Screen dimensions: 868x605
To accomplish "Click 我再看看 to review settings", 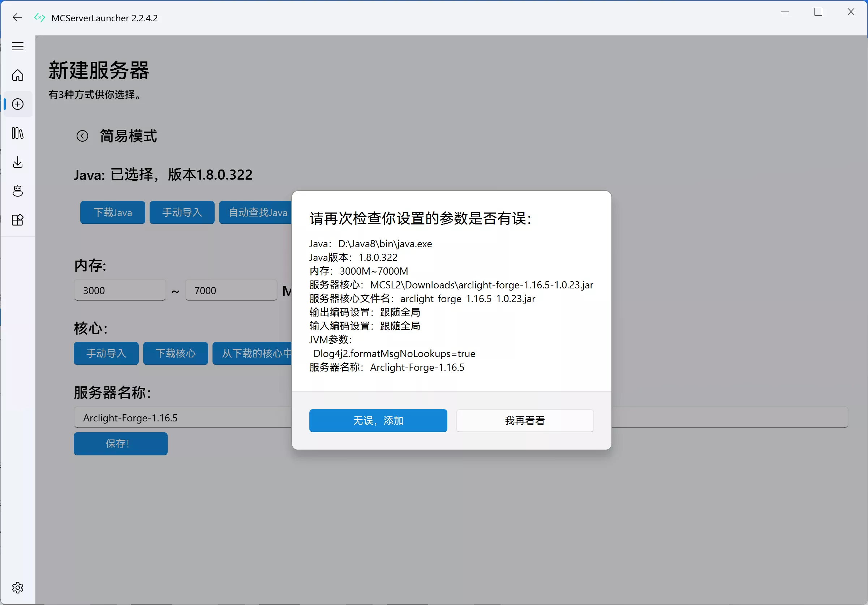I will (x=525, y=420).
